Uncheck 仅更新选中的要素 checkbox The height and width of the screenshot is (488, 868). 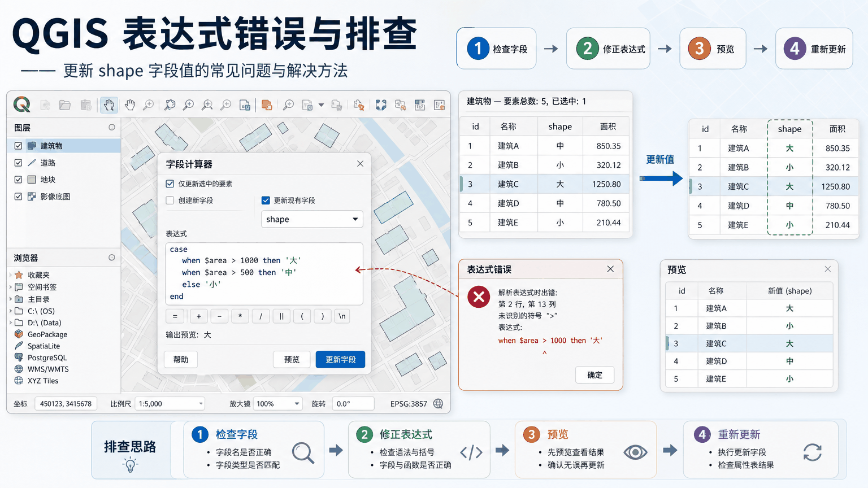point(170,184)
